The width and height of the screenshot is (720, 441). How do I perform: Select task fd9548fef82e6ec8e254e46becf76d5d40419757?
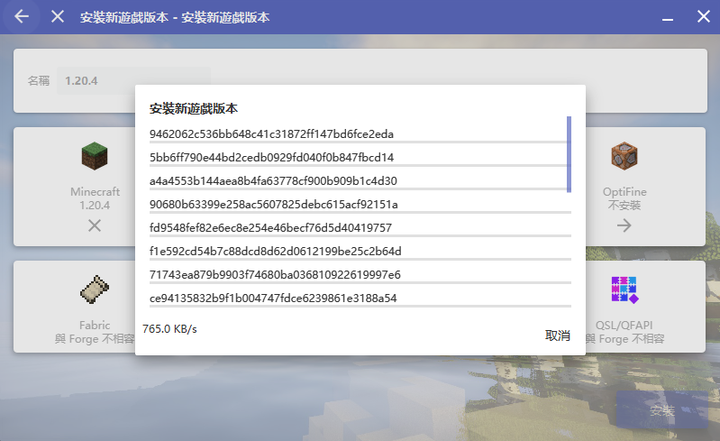point(270,228)
